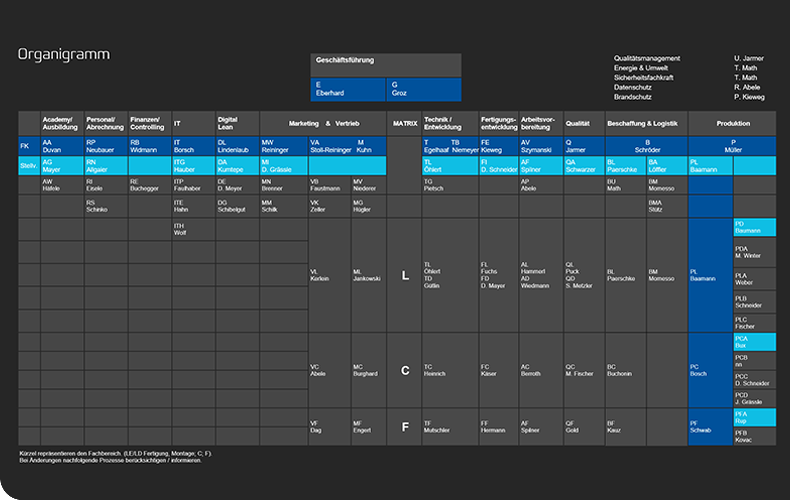This screenshot has height=500, width=790.
Task: Select the 'QA Schwarzer' deputy cell
Action: [x=584, y=165]
